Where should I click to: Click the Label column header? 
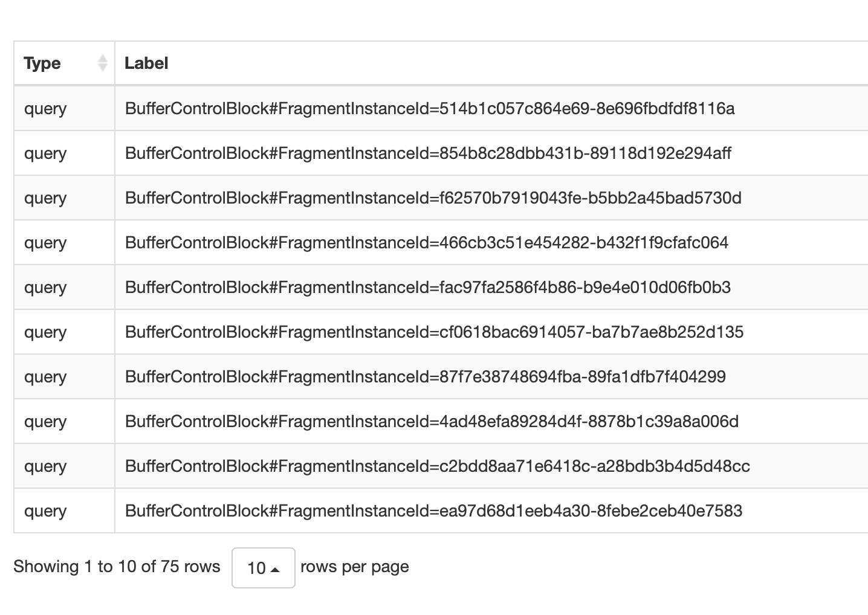click(x=146, y=63)
